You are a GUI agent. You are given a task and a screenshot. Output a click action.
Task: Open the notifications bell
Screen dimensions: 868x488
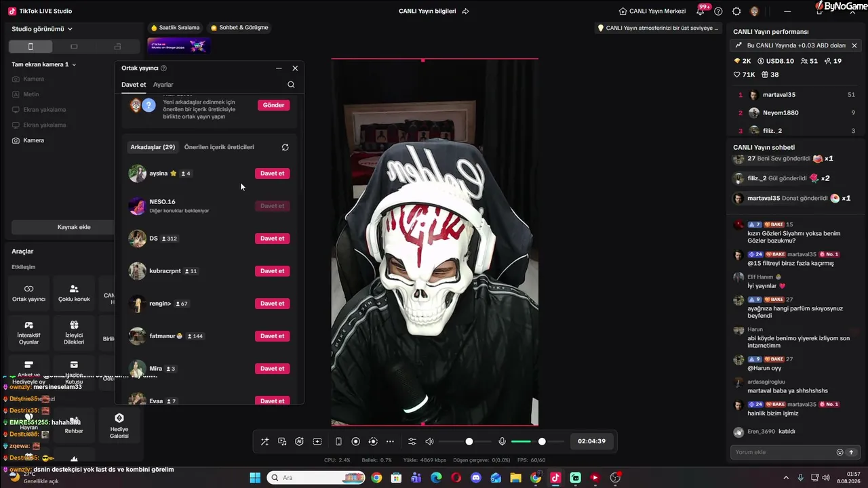(701, 11)
